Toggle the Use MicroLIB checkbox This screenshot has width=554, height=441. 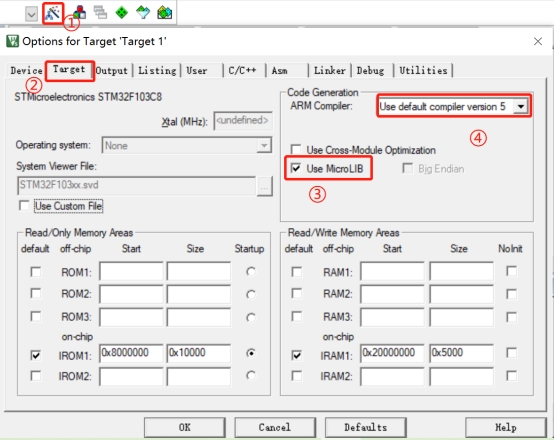click(296, 168)
